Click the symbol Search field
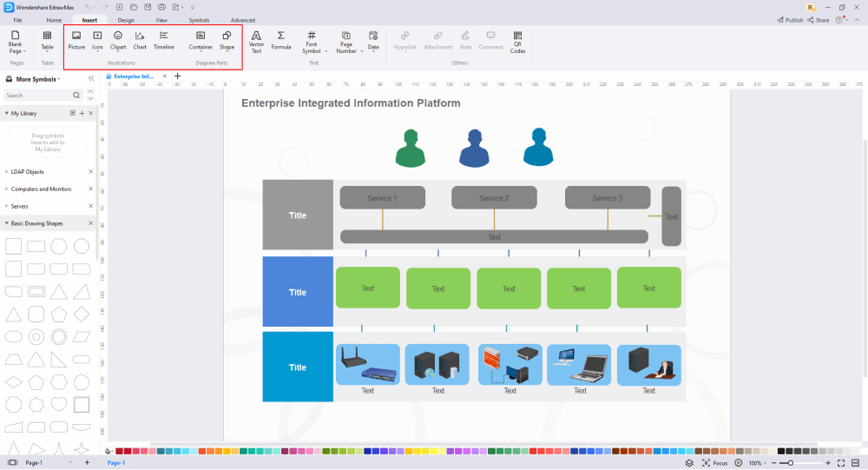Image resolution: width=868 pixels, height=470 pixels. pyautogui.click(x=43, y=96)
